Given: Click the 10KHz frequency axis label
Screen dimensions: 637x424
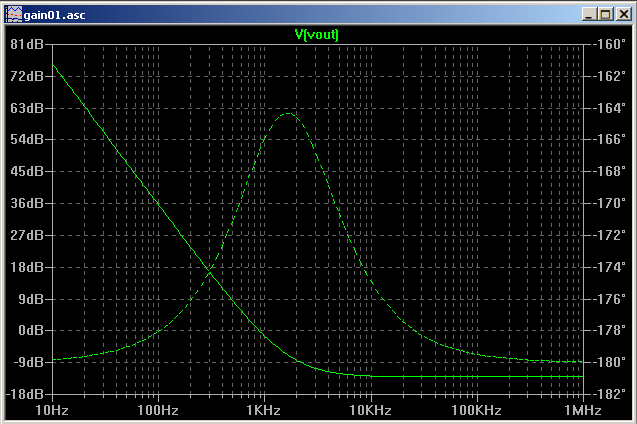Looking at the screenshot, I should pos(370,410).
